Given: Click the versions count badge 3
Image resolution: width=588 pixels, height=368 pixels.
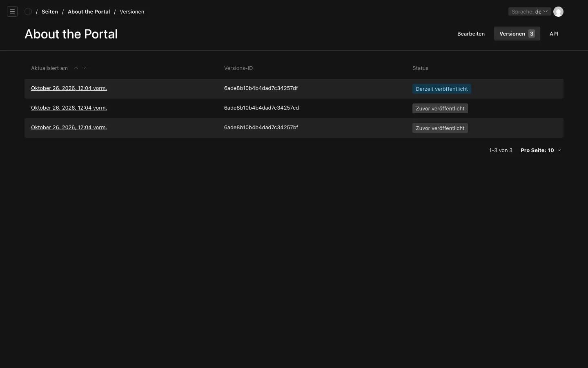Looking at the screenshot, I should coord(531,34).
